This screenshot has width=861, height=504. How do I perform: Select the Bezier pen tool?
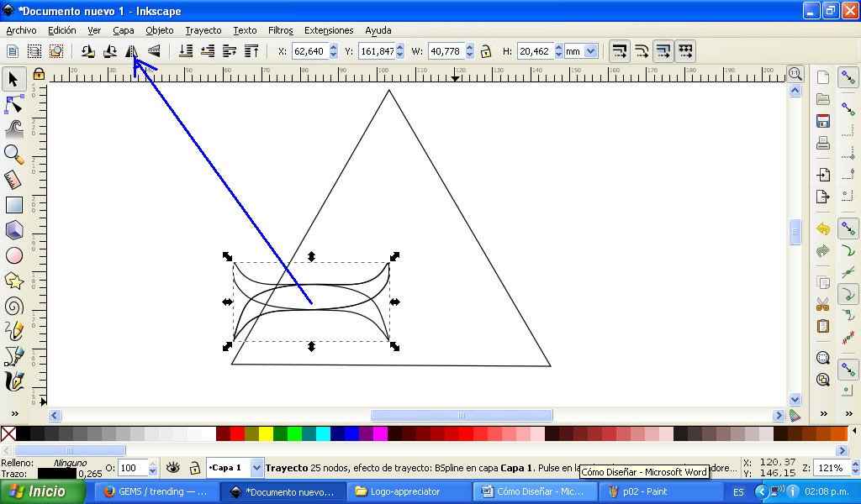tap(13, 356)
